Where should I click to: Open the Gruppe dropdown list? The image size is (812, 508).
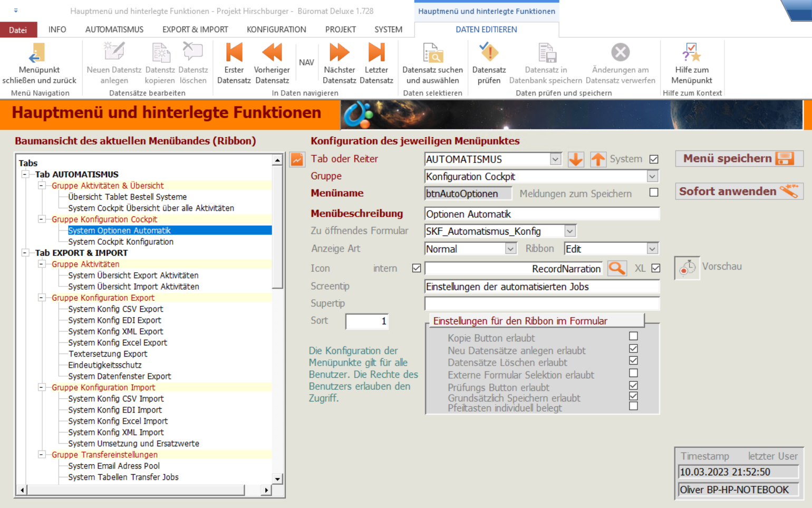[x=652, y=176]
